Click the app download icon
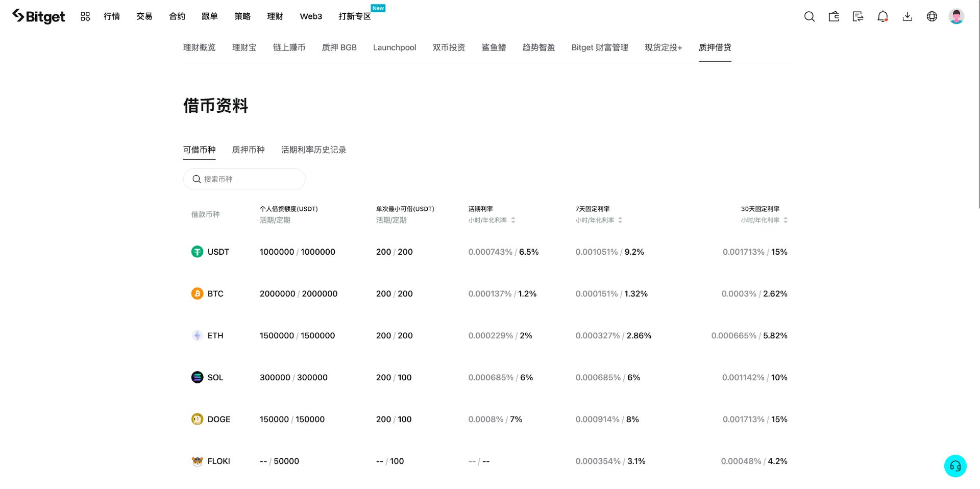 point(907,16)
